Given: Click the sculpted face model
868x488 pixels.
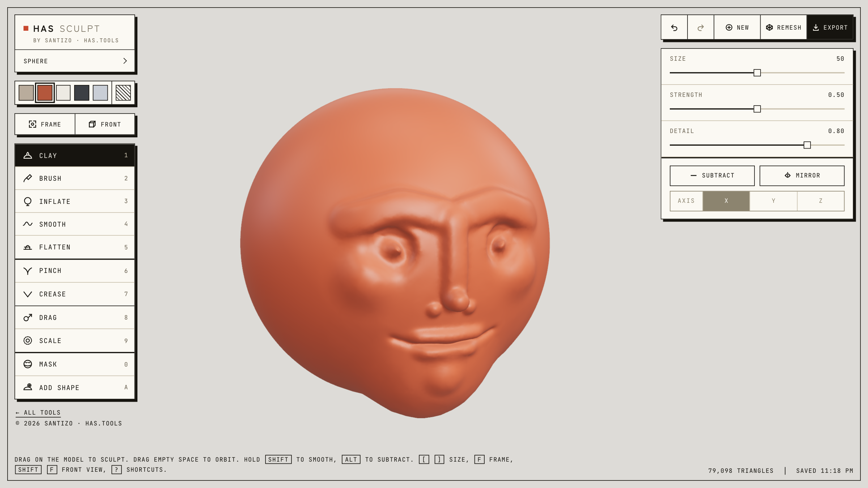Looking at the screenshot, I should 395,253.
